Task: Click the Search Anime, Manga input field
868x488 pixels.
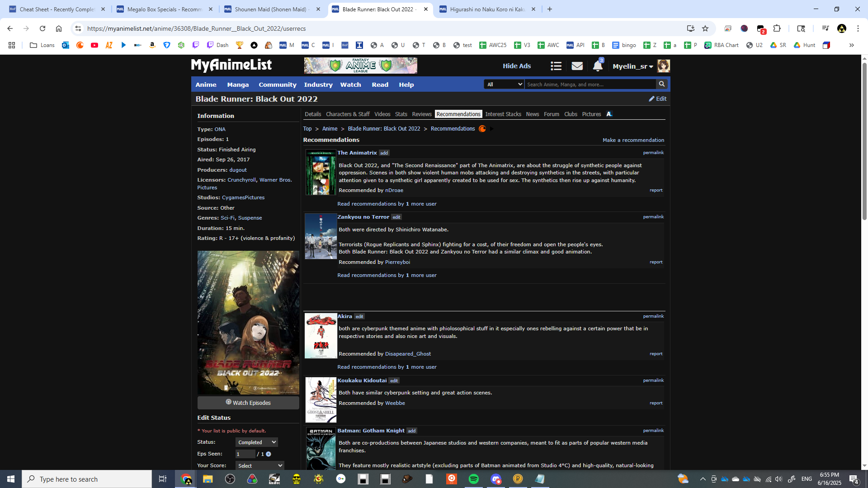Action: [x=590, y=84]
